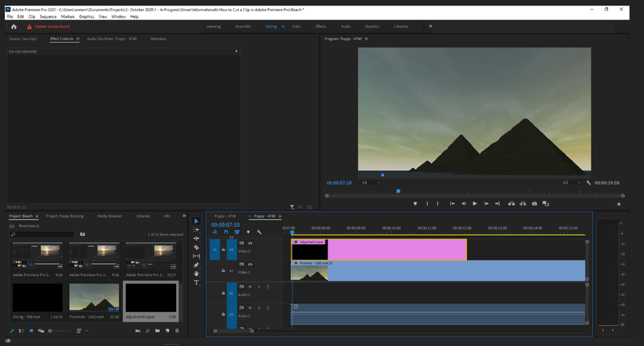Click New Item icon in Project panel

tap(167, 330)
